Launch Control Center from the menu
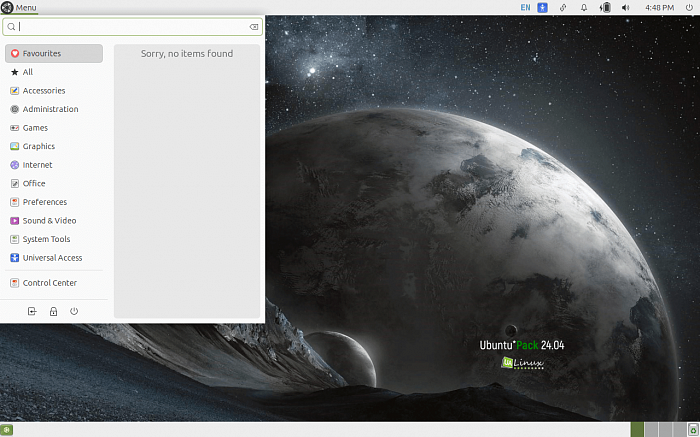This screenshot has height=437, width=700. (x=54, y=283)
